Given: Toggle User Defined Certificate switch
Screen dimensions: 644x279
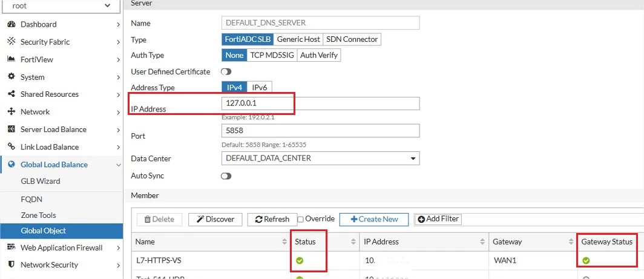Looking at the screenshot, I should [226, 71].
